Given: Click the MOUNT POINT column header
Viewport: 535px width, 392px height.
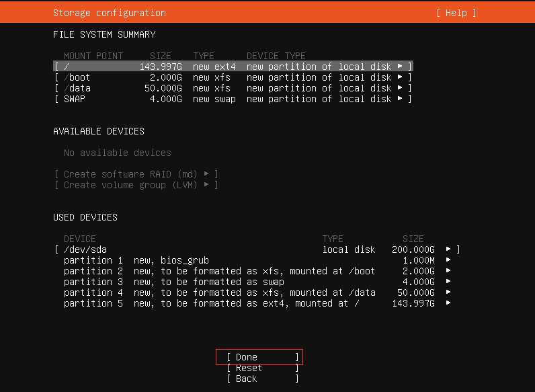Looking at the screenshot, I should pyautogui.click(x=93, y=56).
